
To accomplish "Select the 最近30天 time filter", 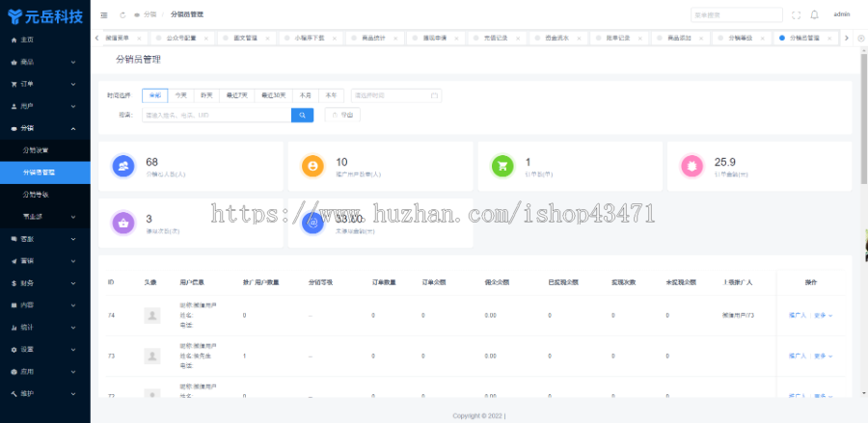I will pos(274,95).
